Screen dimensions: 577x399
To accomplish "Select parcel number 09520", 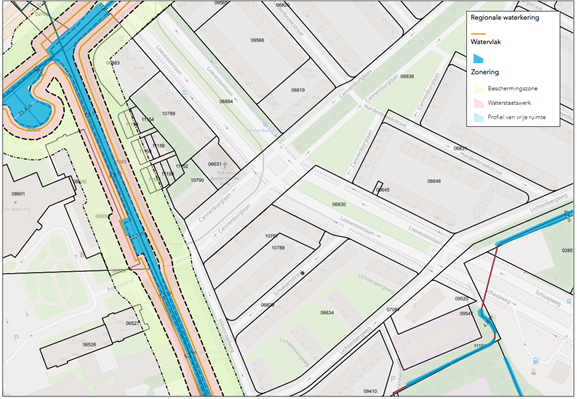I will point(461,299).
